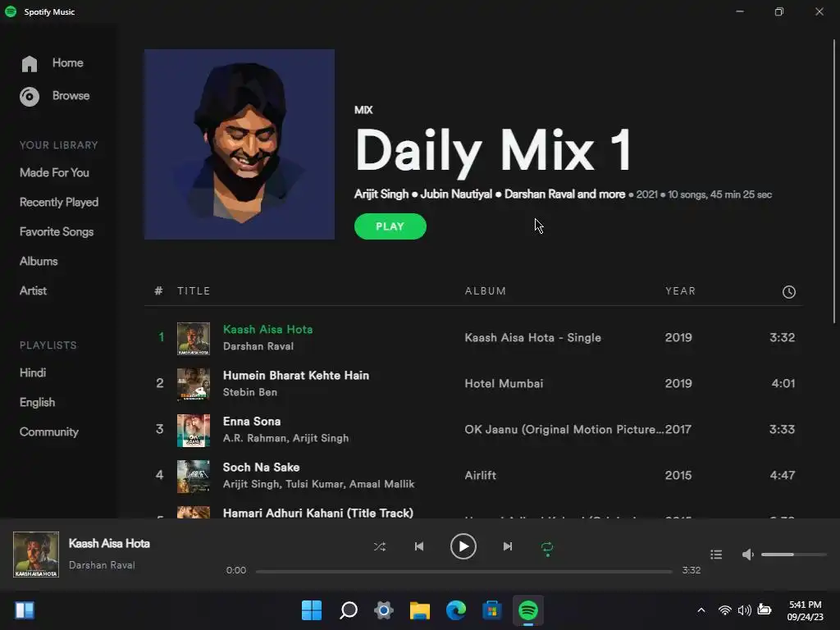Mute the volume speaker icon in player
Screen dimensions: 840x630
(748, 555)
